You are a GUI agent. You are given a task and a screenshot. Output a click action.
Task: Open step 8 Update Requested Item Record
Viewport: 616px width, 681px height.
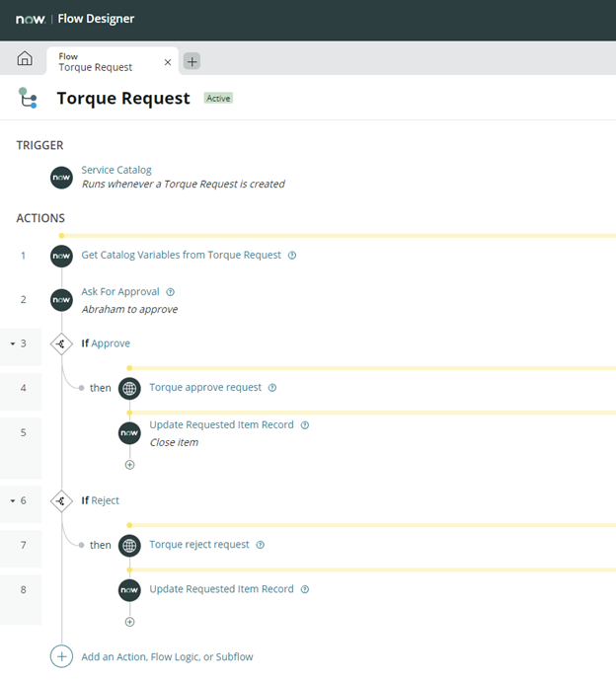coord(221,589)
